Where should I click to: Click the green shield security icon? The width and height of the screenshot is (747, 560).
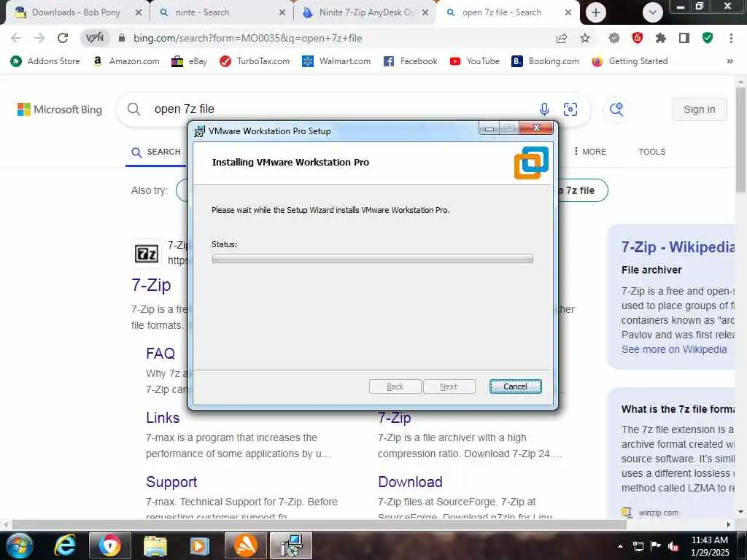click(x=708, y=38)
